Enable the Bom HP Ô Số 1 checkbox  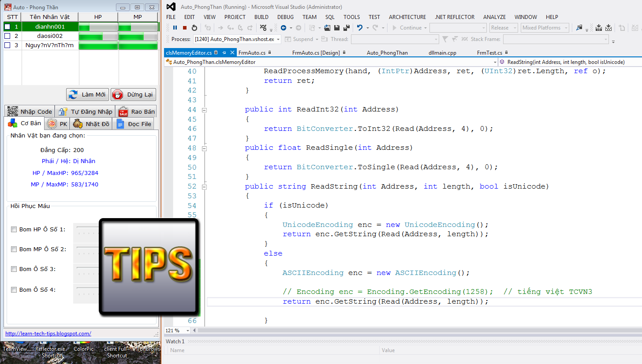[14, 229]
